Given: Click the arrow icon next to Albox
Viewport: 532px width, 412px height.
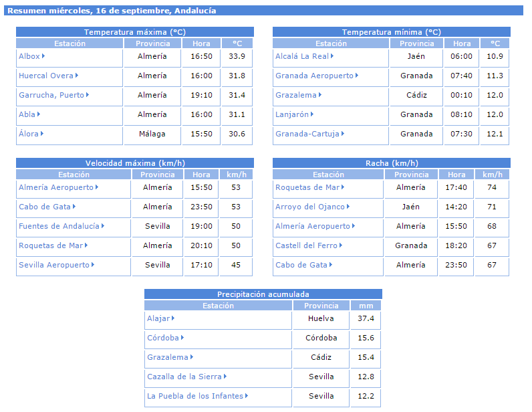Looking at the screenshot, I should pyautogui.click(x=44, y=57).
